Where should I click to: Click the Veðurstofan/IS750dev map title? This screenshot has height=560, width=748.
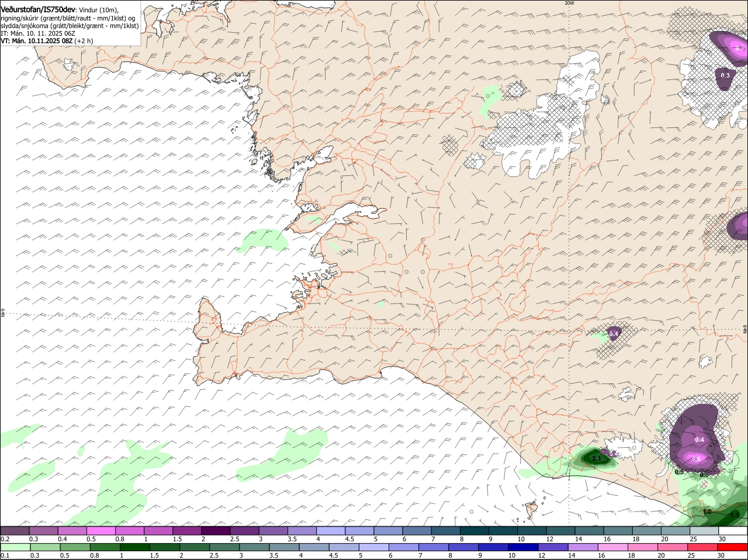(38, 9)
